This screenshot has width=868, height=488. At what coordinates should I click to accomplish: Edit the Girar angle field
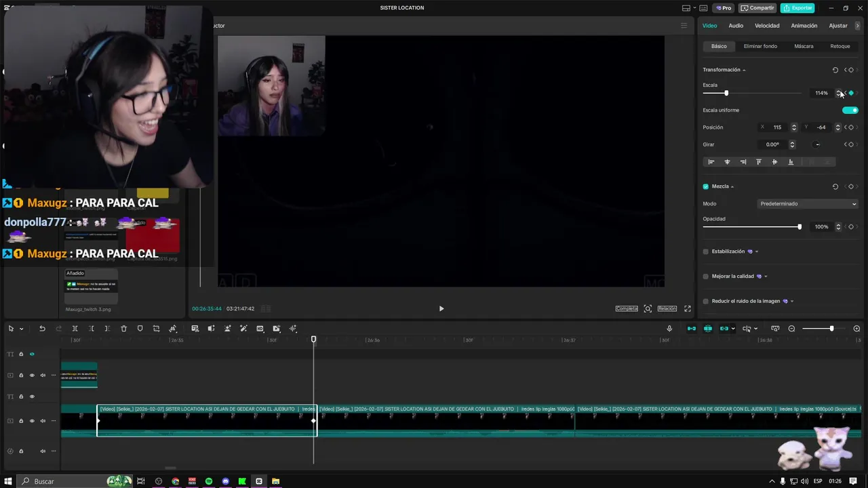773,144
